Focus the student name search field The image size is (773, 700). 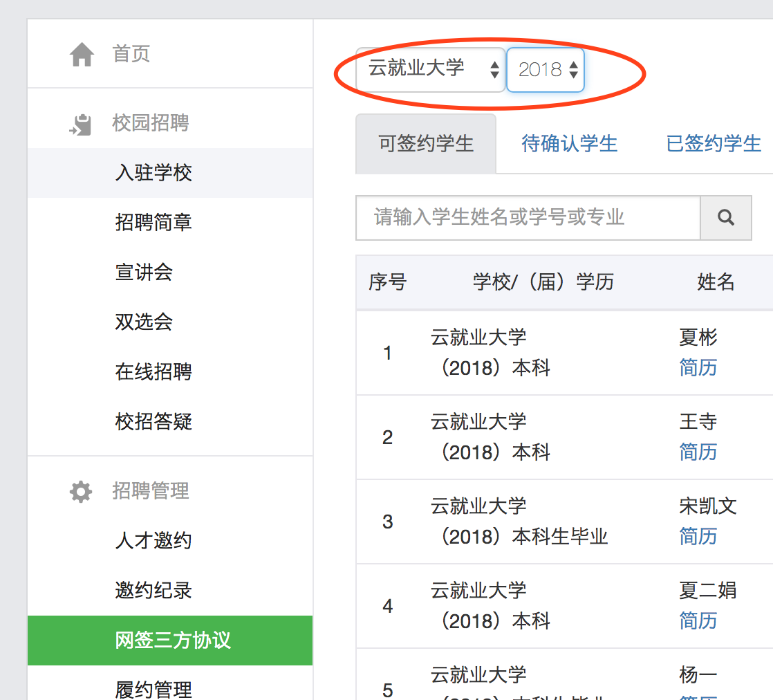pyautogui.click(x=528, y=218)
